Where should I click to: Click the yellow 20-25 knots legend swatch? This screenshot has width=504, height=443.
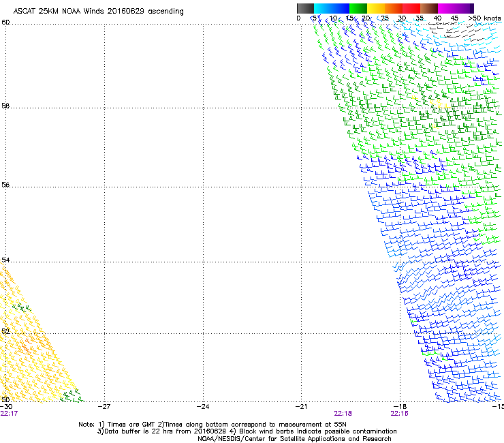click(376, 8)
